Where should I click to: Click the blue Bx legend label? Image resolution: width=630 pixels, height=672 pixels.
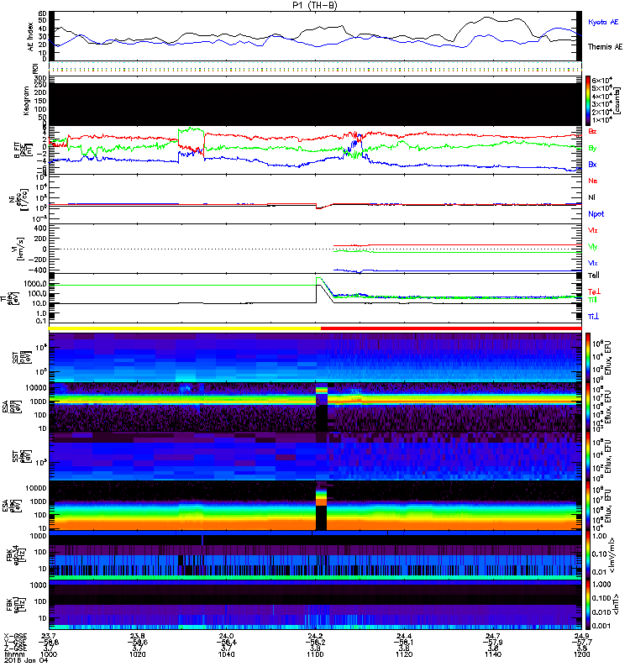pos(592,165)
